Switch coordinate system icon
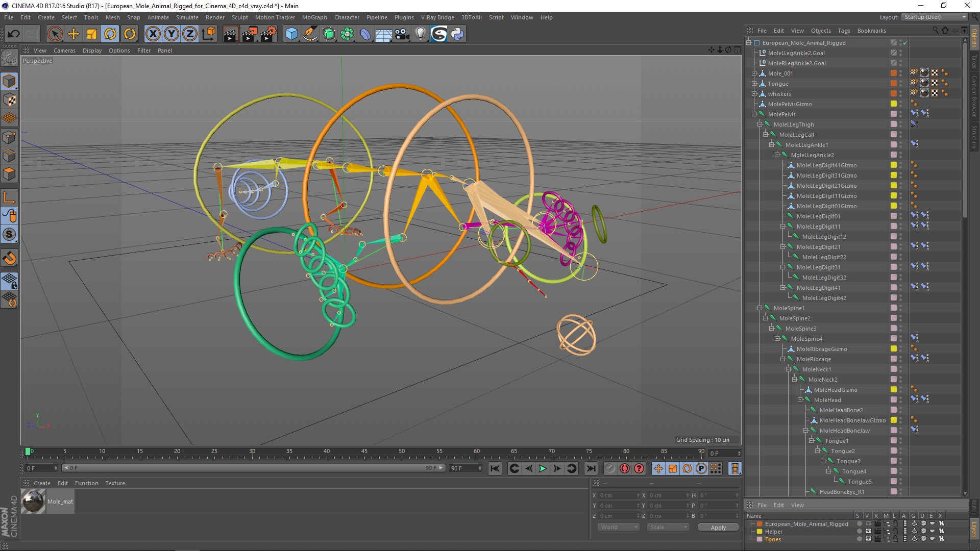 [208, 34]
